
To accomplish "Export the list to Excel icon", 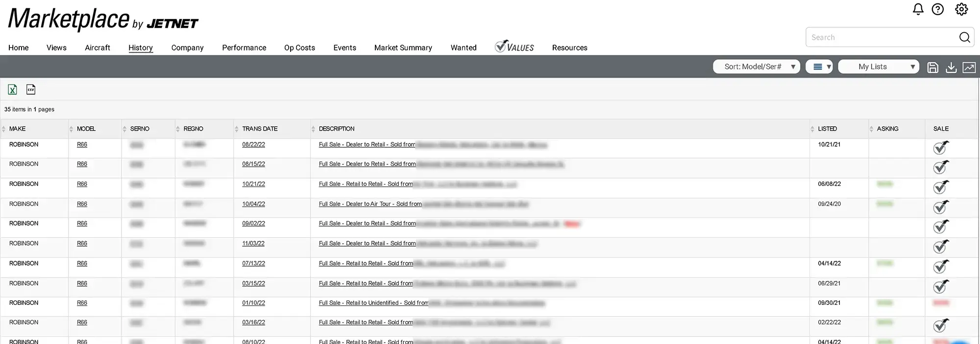I will coord(13,90).
